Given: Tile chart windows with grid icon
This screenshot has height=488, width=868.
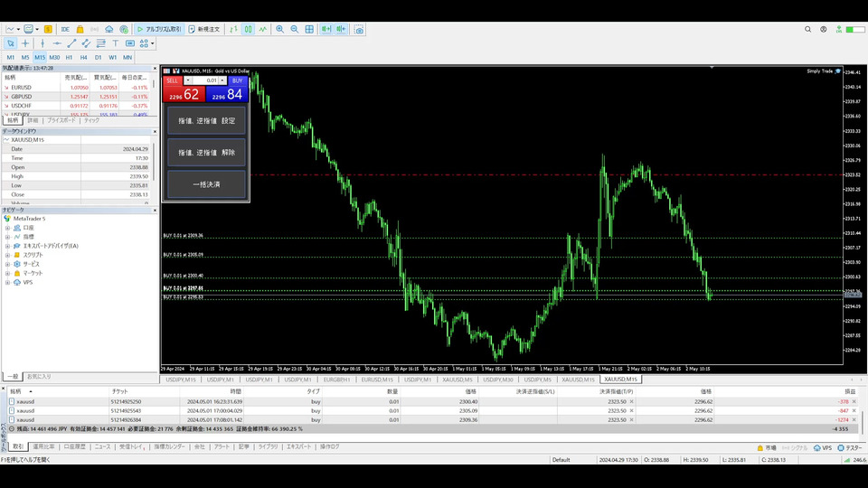Looking at the screenshot, I should 309,29.
